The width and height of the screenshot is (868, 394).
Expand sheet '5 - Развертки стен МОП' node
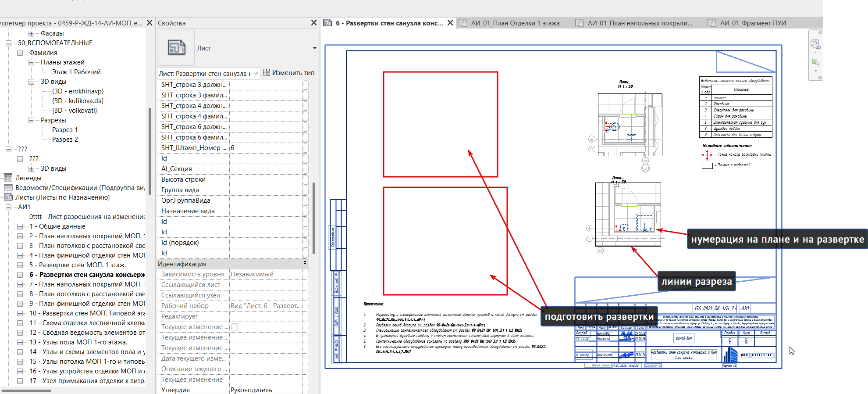[20, 265]
